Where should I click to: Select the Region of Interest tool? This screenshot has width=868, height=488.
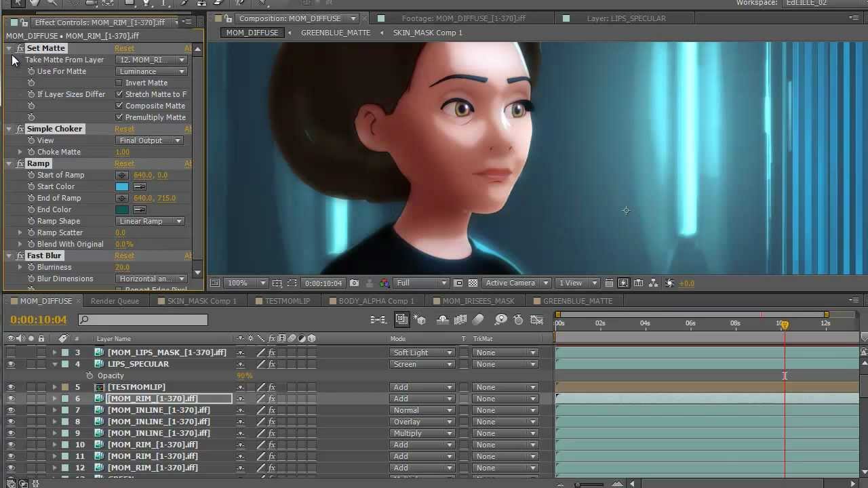tap(292, 283)
